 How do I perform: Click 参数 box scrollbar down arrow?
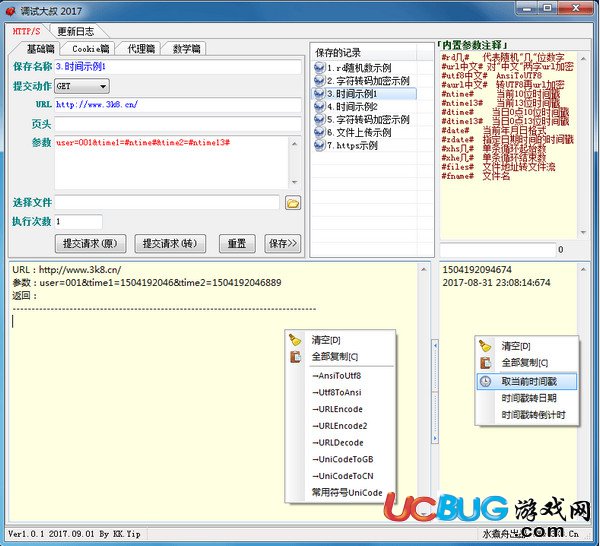295,182
